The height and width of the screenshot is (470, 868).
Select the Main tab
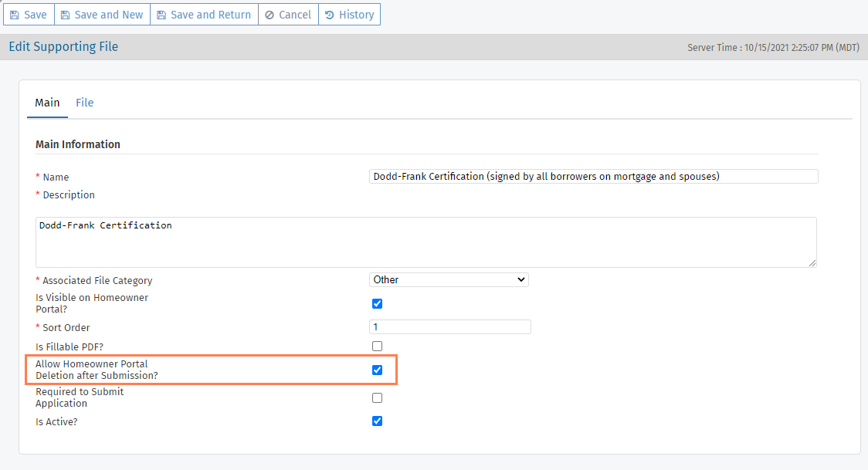click(x=47, y=103)
